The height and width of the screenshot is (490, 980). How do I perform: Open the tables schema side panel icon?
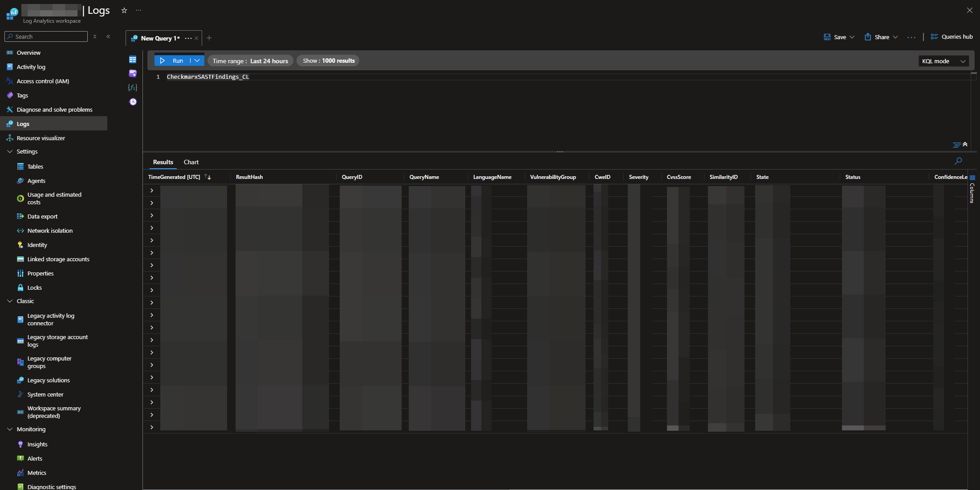tap(133, 60)
